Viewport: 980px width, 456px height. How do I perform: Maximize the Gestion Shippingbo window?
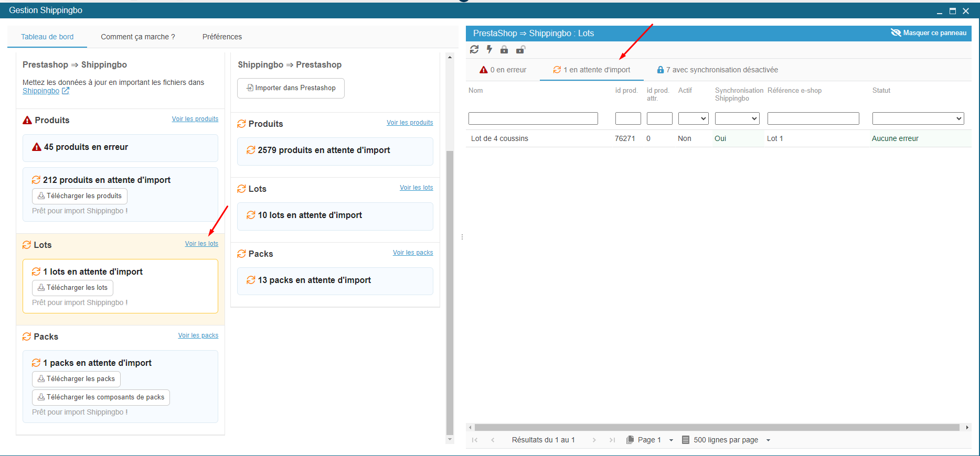point(953,11)
